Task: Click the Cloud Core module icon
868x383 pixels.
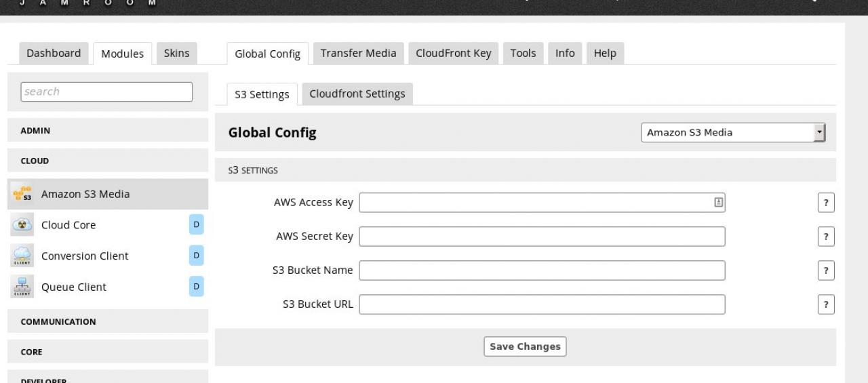Action: pos(22,225)
